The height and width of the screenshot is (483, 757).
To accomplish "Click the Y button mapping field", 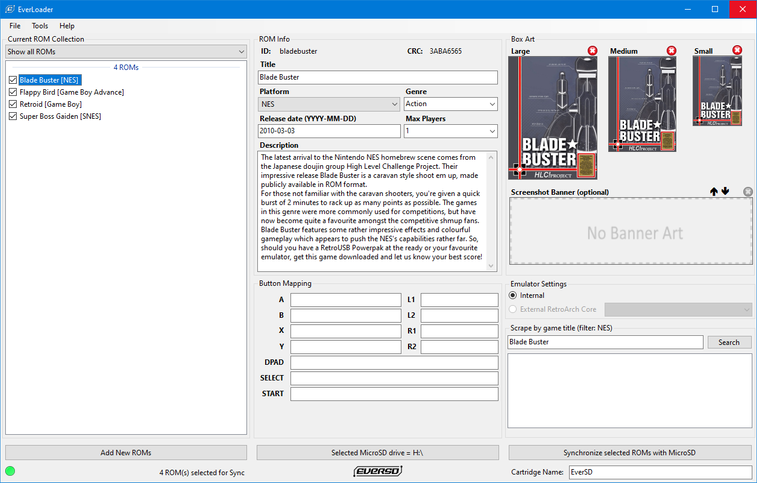I will coord(346,347).
